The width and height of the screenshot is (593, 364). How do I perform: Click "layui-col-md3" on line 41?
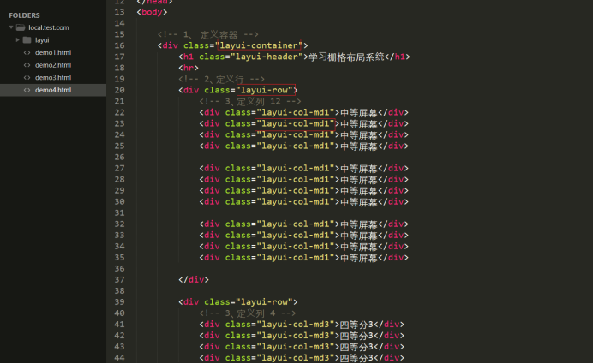tap(295, 325)
